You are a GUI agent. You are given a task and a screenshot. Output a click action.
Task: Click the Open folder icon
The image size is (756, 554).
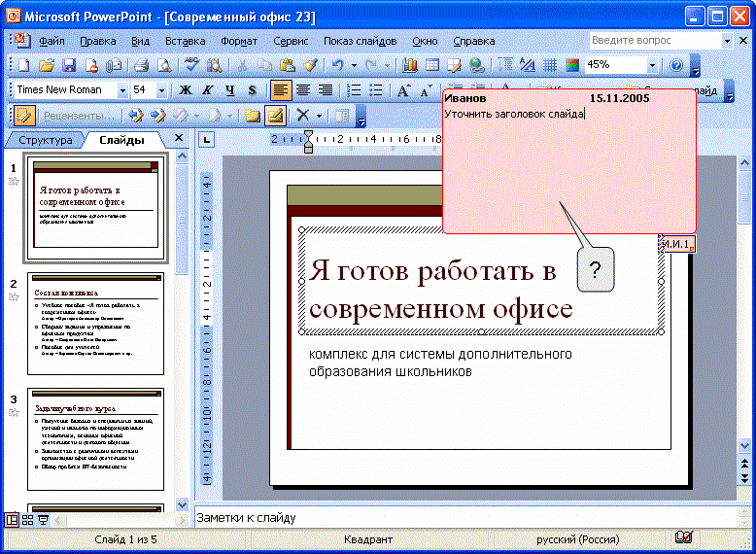pyautogui.click(x=47, y=65)
